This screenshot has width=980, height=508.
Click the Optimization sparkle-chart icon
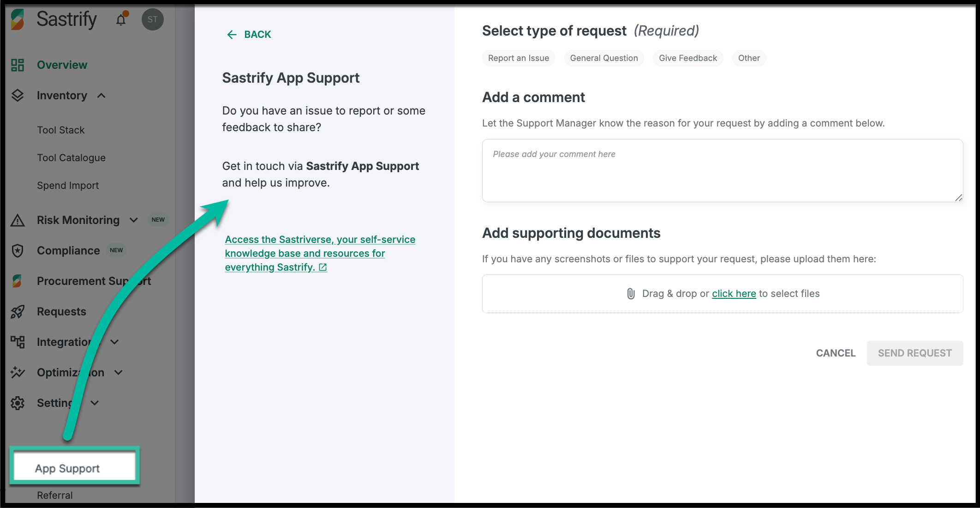click(18, 372)
